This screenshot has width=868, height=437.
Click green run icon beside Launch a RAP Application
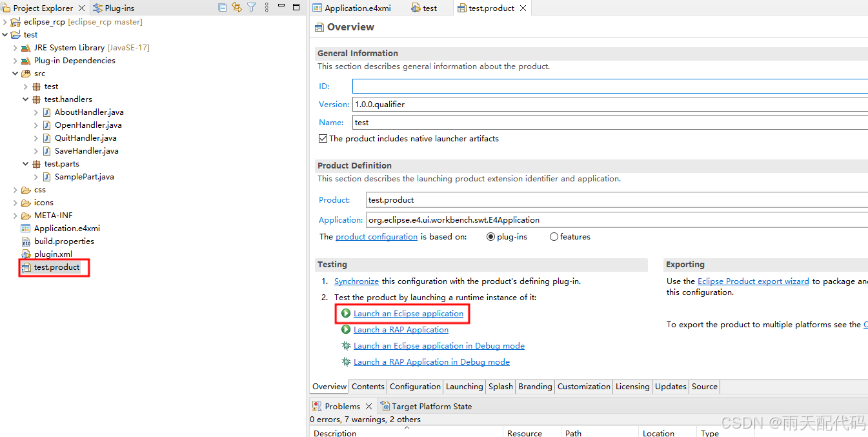coord(347,329)
